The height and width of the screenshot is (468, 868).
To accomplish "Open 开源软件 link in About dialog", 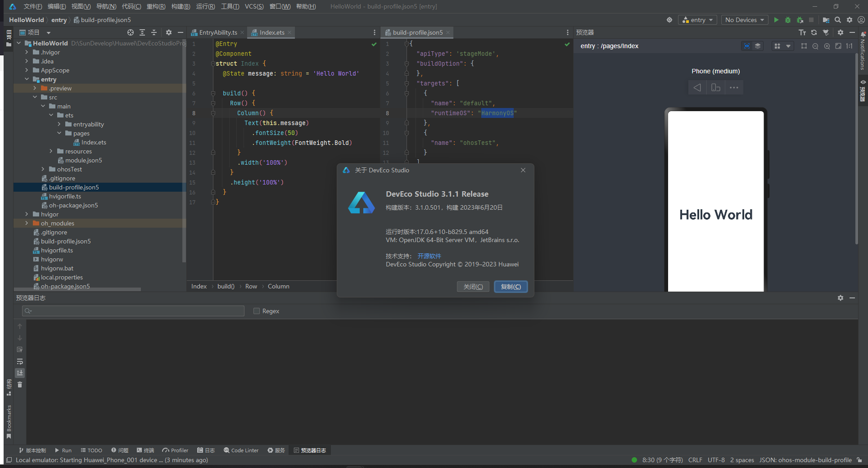I will tap(429, 256).
